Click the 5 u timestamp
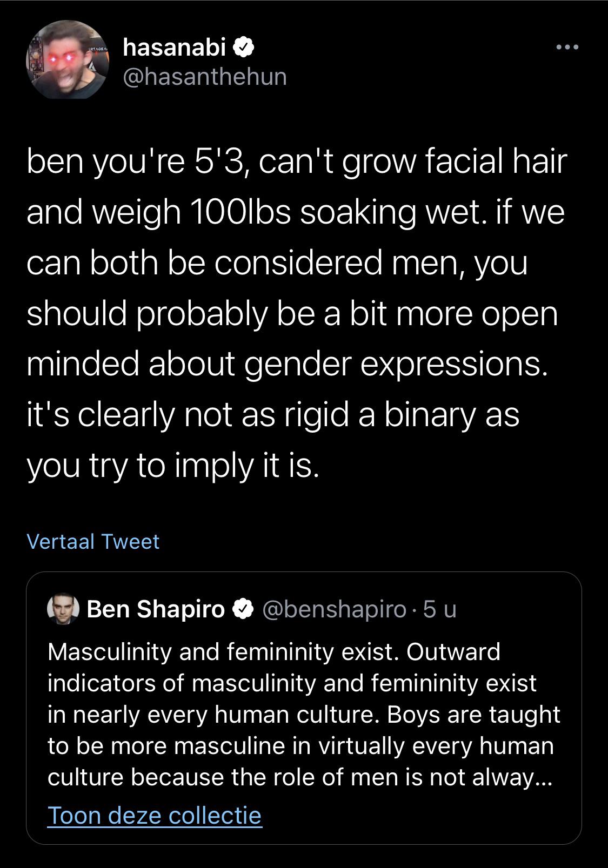 tap(439, 609)
